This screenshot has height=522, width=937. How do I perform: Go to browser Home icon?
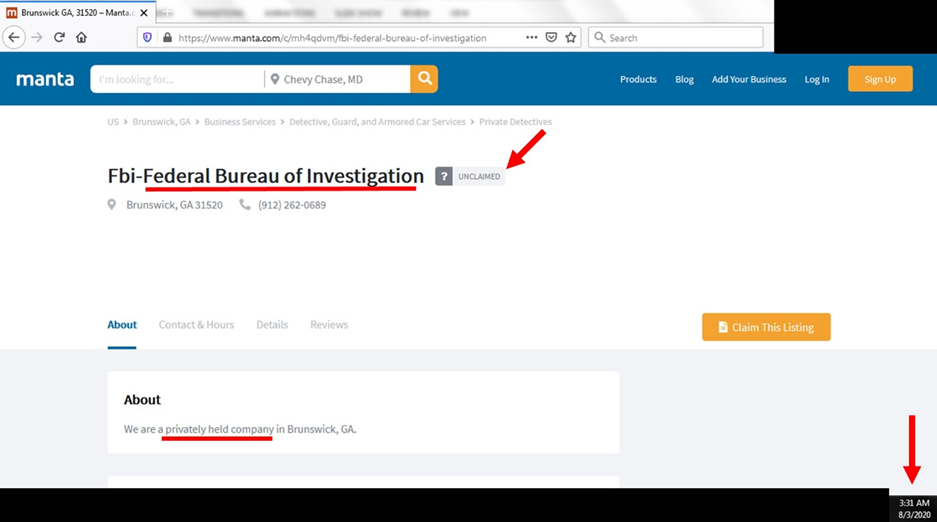(81, 38)
